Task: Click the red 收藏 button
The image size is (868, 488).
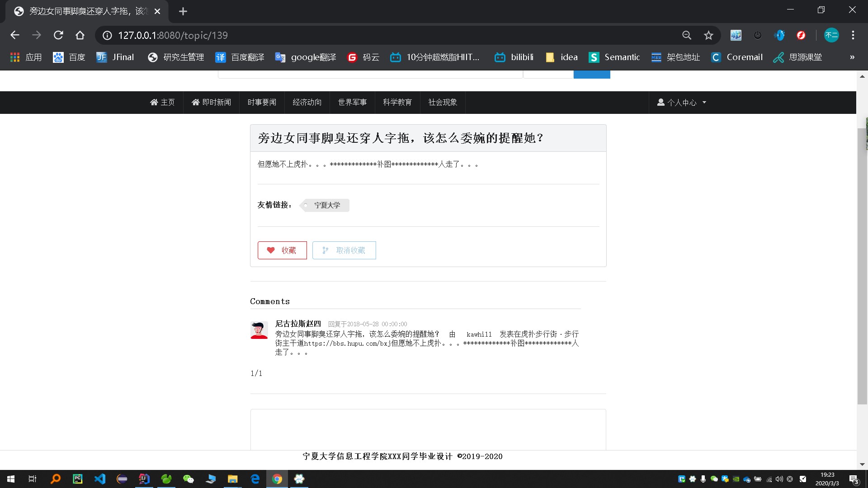Action: point(282,250)
